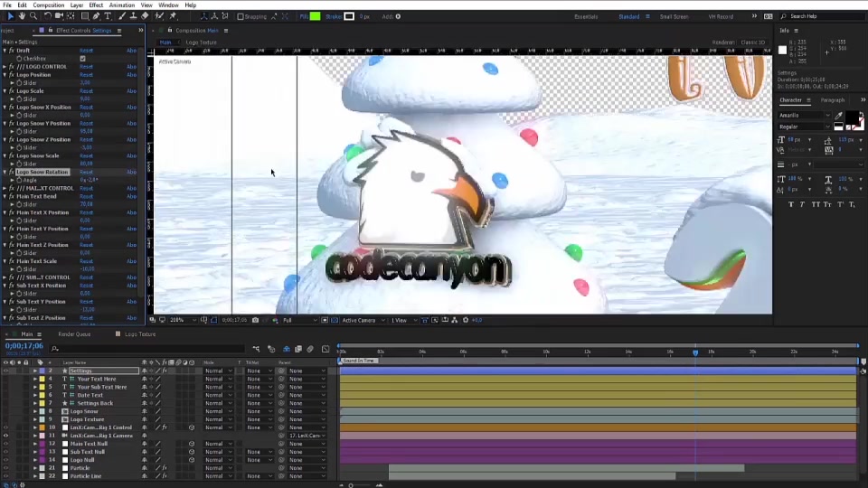Open the Animation menu
The width and height of the screenshot is (868, 488).
coord(122,5)
